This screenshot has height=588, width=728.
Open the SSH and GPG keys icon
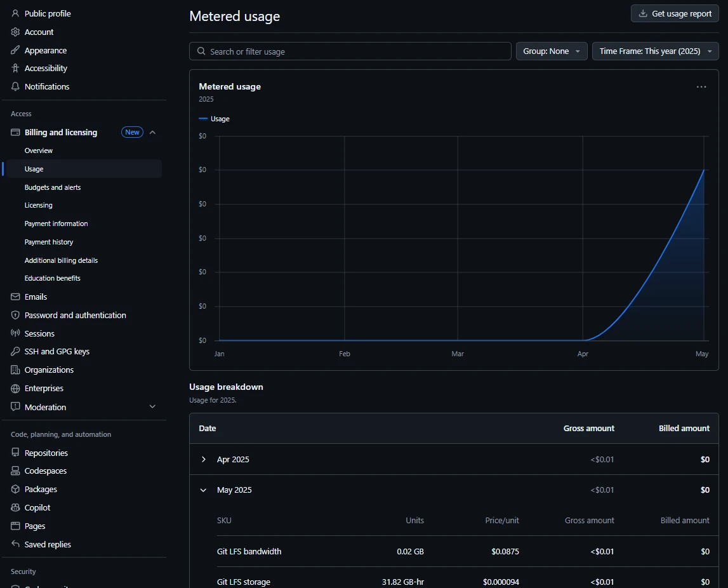pos(14,351)
